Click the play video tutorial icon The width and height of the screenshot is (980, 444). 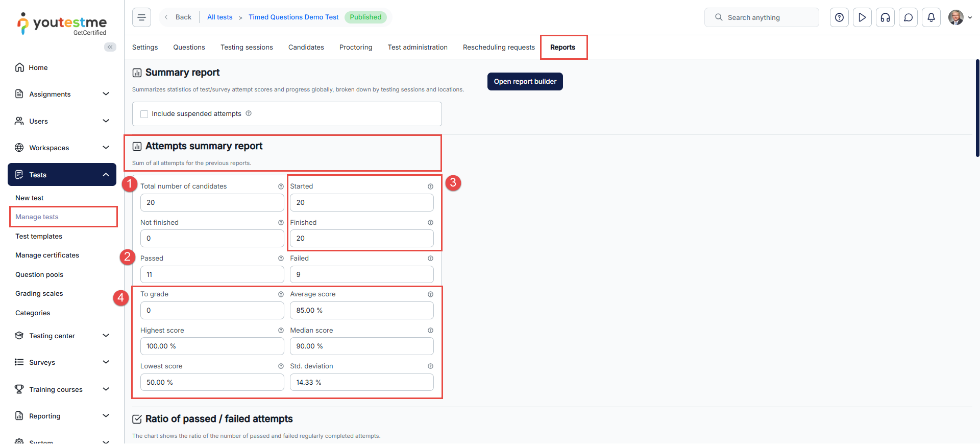(x=862, y=17)
